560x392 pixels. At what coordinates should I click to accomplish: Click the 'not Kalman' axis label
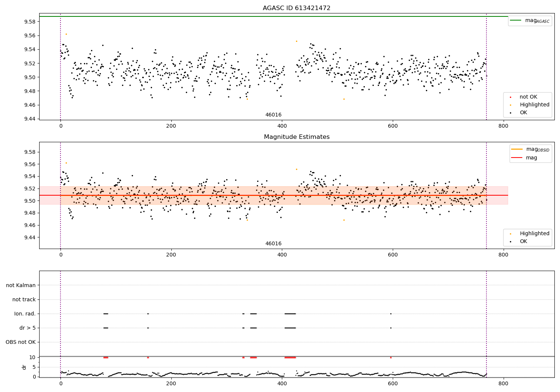point(21,286)
